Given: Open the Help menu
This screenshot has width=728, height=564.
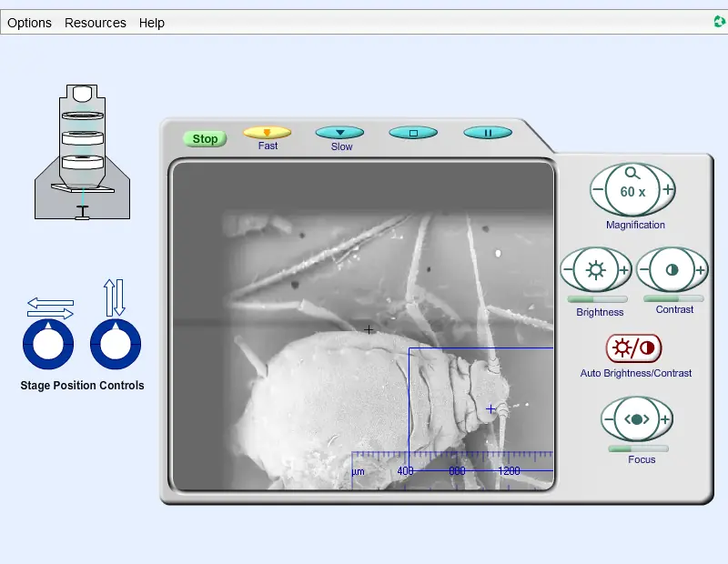Looking at the screenshot, I should 152,23.
